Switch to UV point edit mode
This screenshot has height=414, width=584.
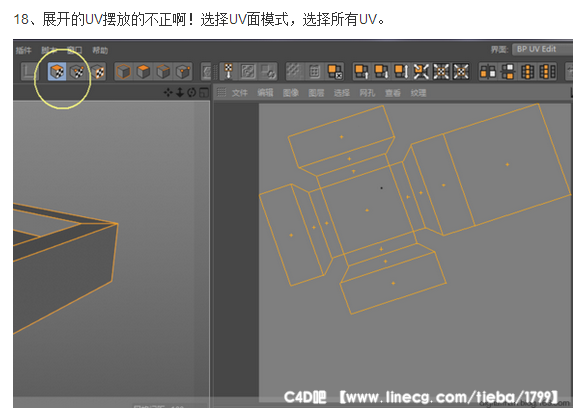[77, 71]
